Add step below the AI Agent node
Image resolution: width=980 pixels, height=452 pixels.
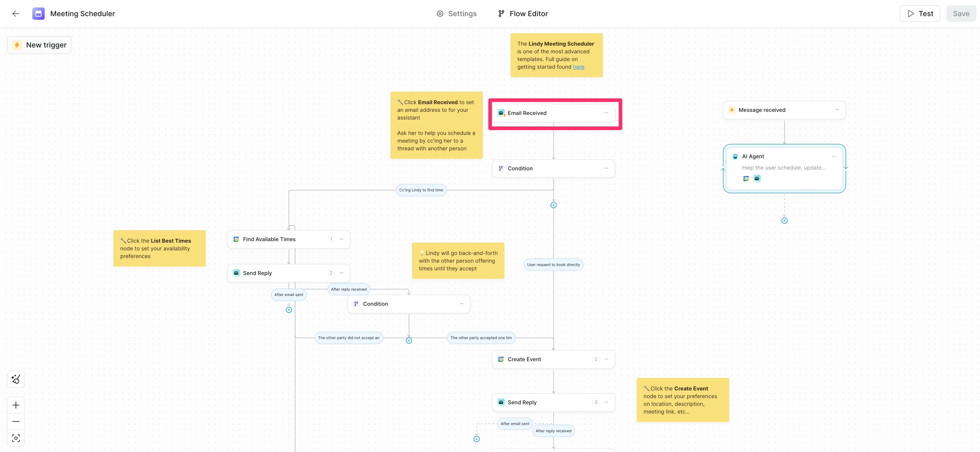click(x=784, y=221)
